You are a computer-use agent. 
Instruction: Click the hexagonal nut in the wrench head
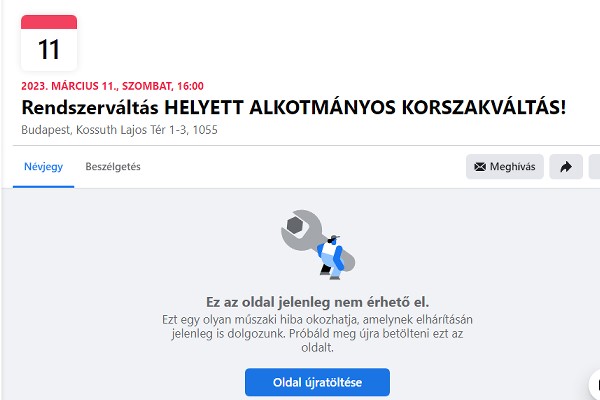tap(297, 225)
